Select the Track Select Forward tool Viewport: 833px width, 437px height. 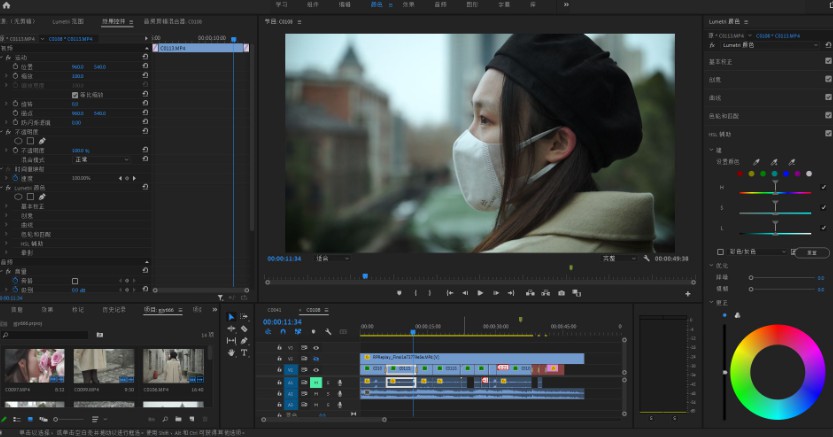[244, 317]
